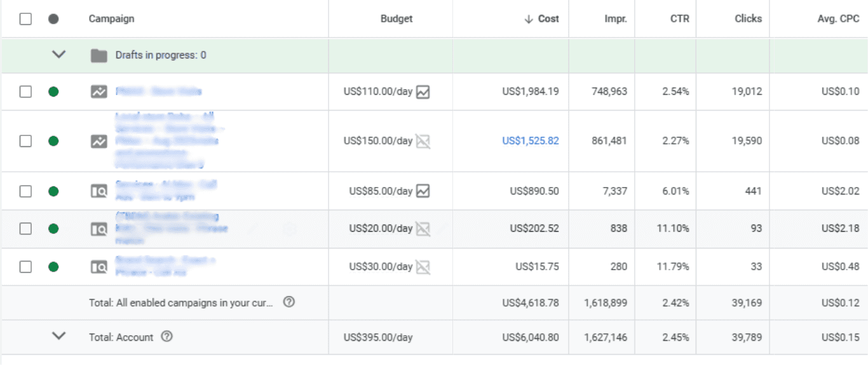Click crossed-out chart icon beside US$20.00/day
Screen dimensions: 868x365
click(x=423, y=229)
